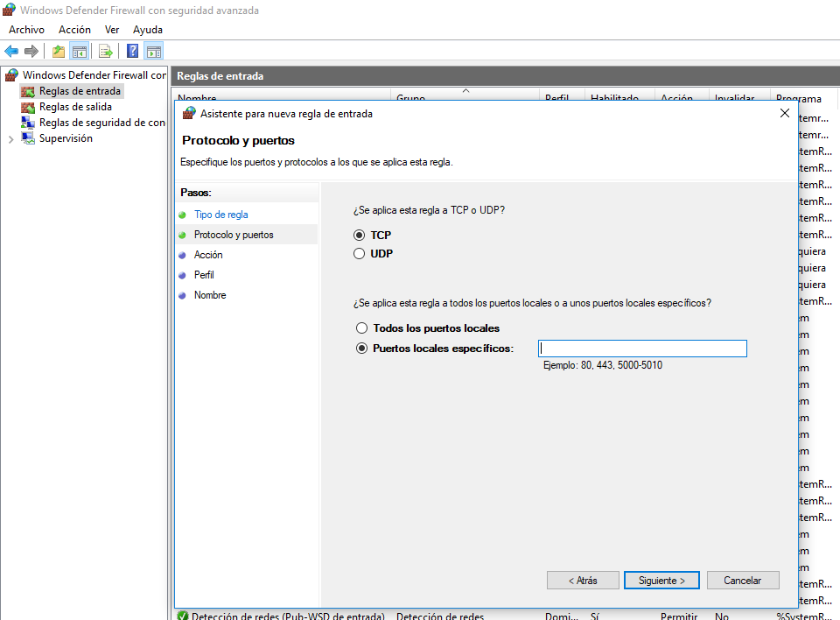
Task: Toggle the console tree pane icon
Action: 80,52
